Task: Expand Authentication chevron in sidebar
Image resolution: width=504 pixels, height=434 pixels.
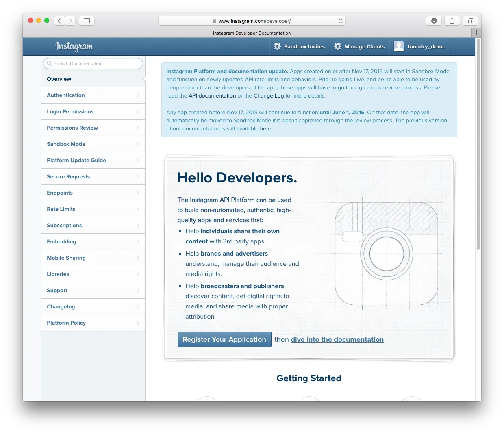Action: click(138, 95)
